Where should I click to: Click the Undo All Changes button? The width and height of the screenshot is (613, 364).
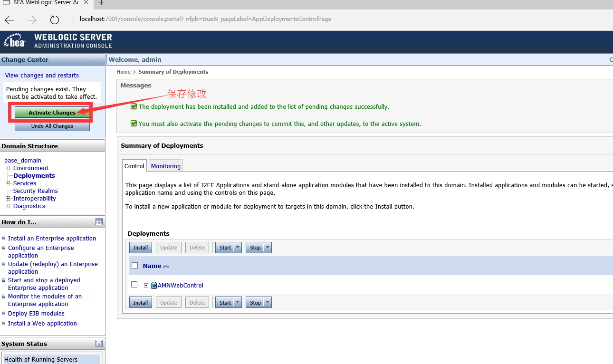52,126
